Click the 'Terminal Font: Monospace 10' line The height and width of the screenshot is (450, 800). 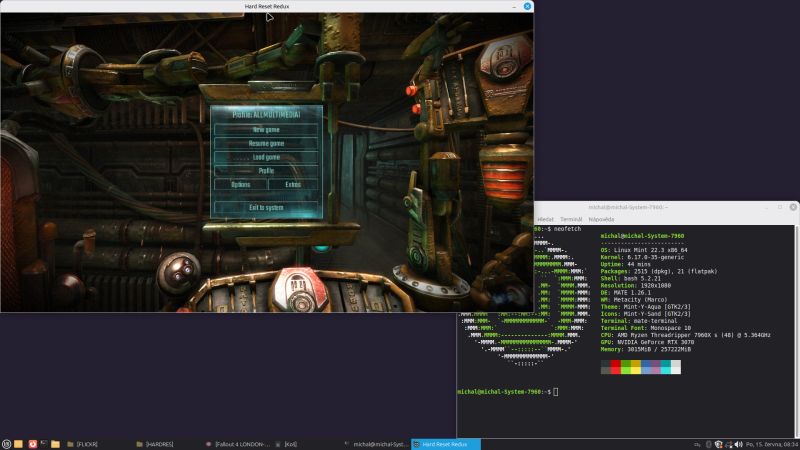(646, 328)
